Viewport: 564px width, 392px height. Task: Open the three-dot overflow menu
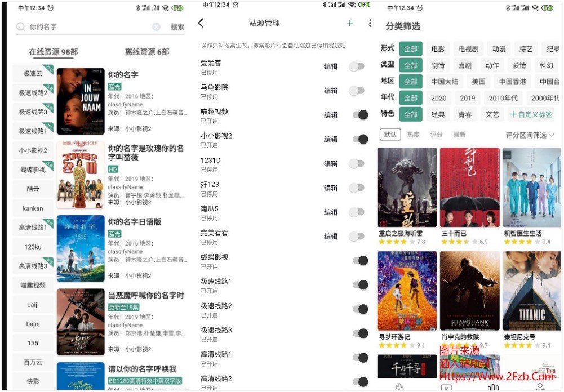pyautogui.click(x=370, y=23)
